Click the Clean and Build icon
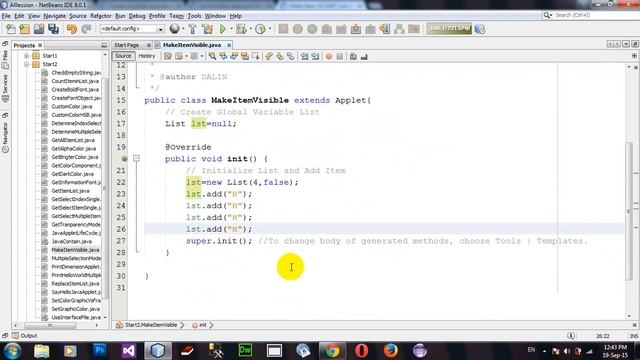Image resolution: width=640 pixels, height=360 pixels. 207,29
